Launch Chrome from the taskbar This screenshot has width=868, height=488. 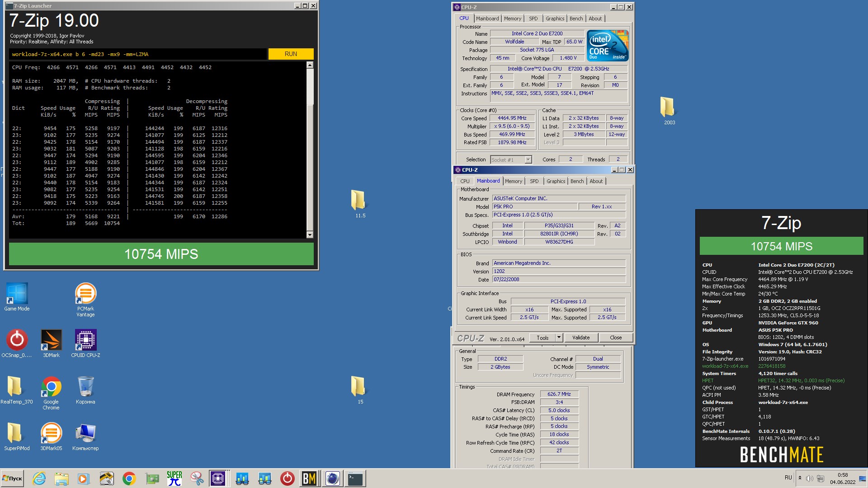(x=129, y=479)
